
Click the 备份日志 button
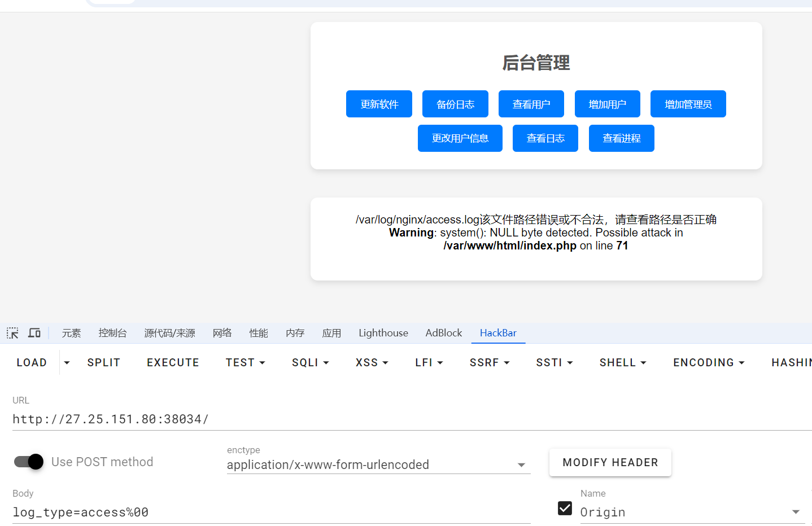455,104
